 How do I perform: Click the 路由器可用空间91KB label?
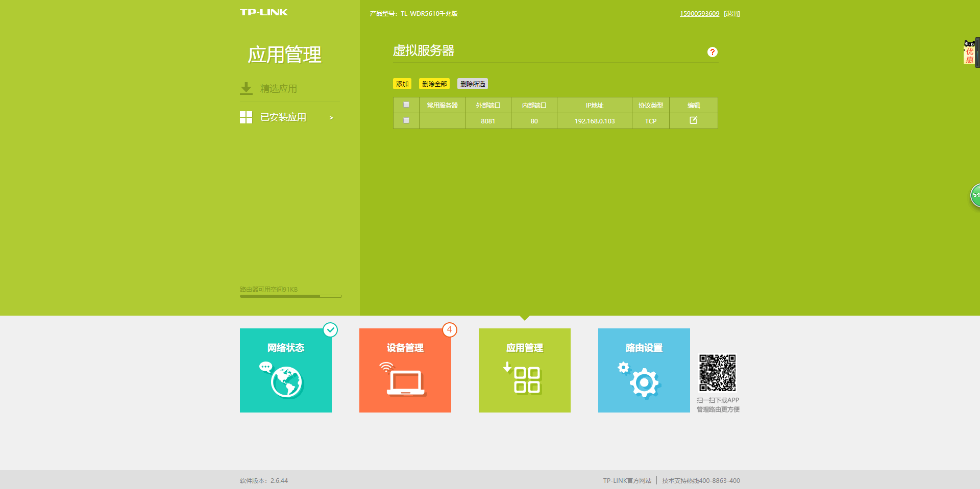pyautogui.click(x=269, y=289)
